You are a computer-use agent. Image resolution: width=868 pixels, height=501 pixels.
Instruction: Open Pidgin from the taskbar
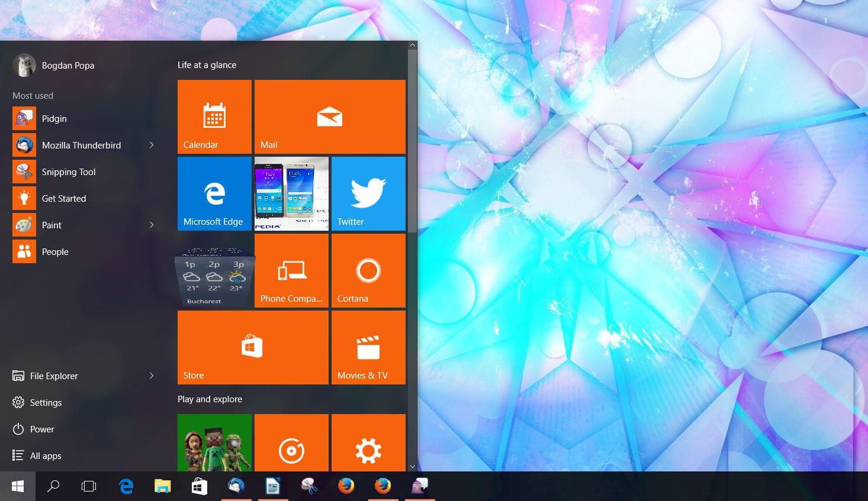tap(420, 486)
